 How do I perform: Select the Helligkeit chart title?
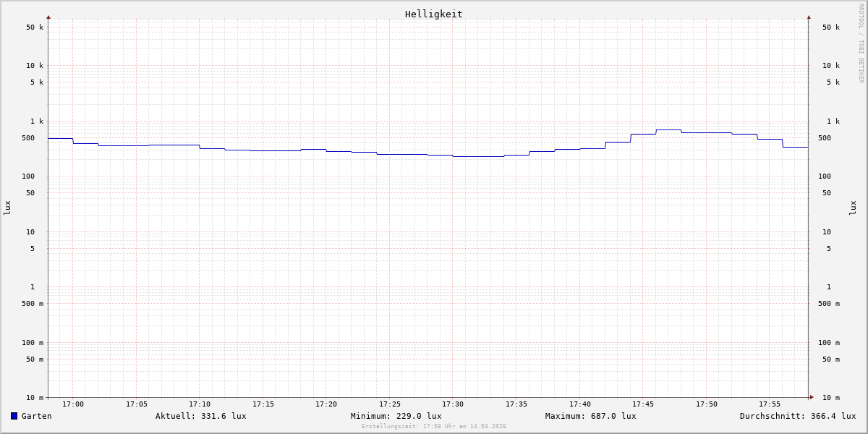click(433, 14)
